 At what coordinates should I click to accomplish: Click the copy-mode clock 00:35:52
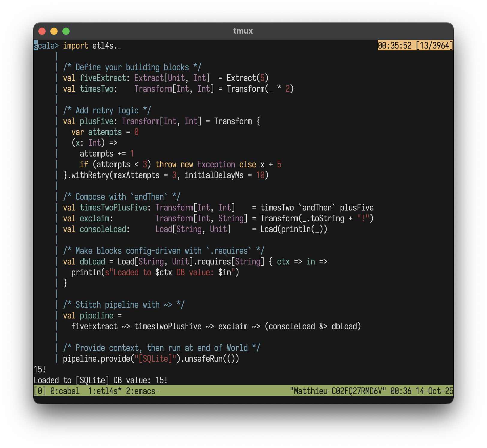[395, 46]
